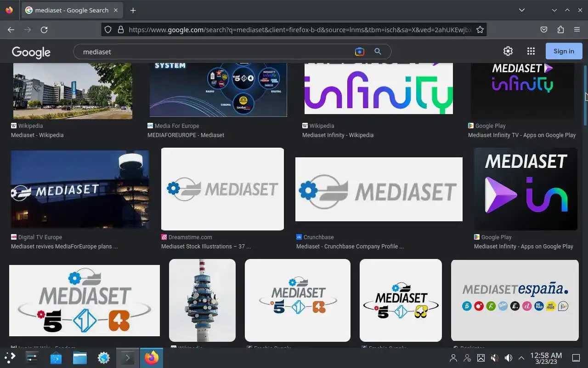Open Konsole terminal from taskbar

(x=128, y=357)
